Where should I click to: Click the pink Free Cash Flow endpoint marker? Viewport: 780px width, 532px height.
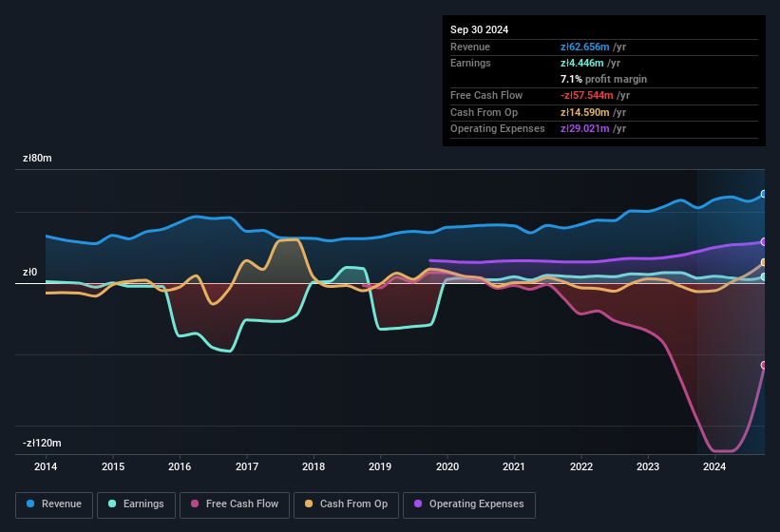click(764, 365)
